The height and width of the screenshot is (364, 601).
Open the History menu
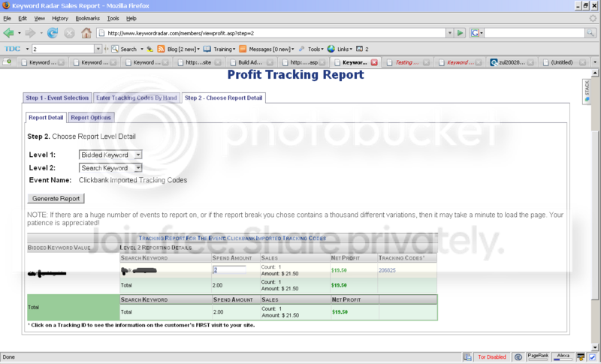tap(60, 18)
